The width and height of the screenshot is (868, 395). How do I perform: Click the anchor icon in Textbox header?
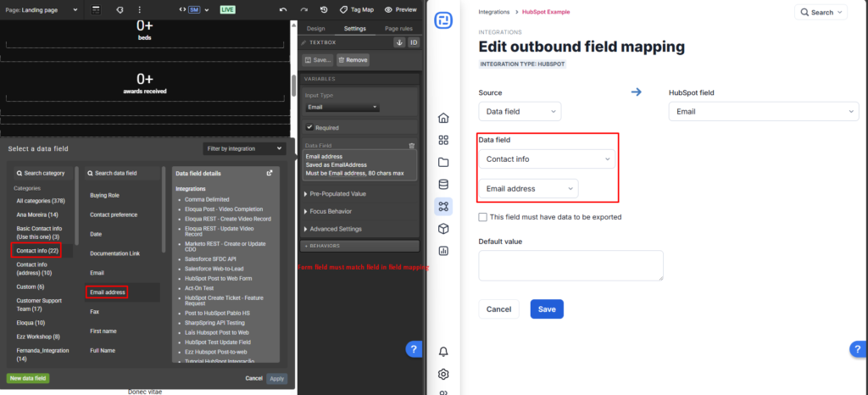[399, 42]
